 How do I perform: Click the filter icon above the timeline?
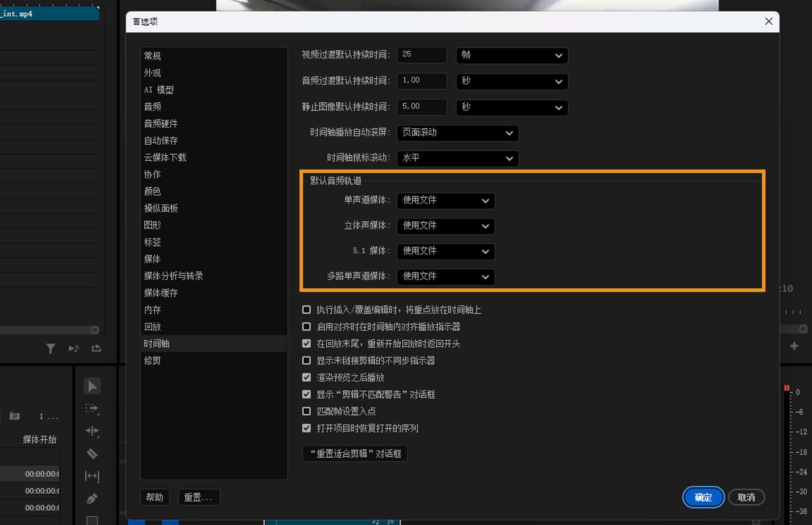point(51,348)
